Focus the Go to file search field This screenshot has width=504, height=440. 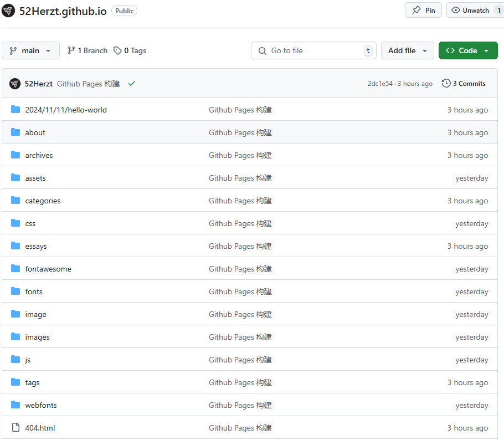[x=313, y=50]
